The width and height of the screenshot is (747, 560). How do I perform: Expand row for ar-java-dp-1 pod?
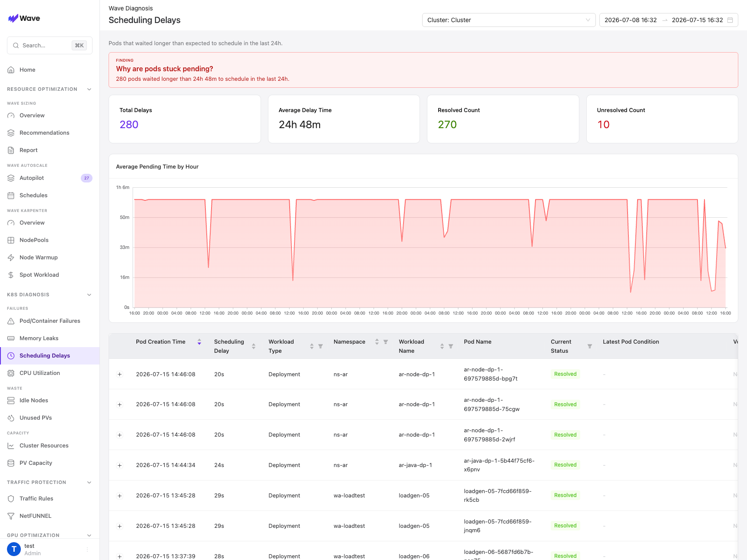click(x=120, y=466)
